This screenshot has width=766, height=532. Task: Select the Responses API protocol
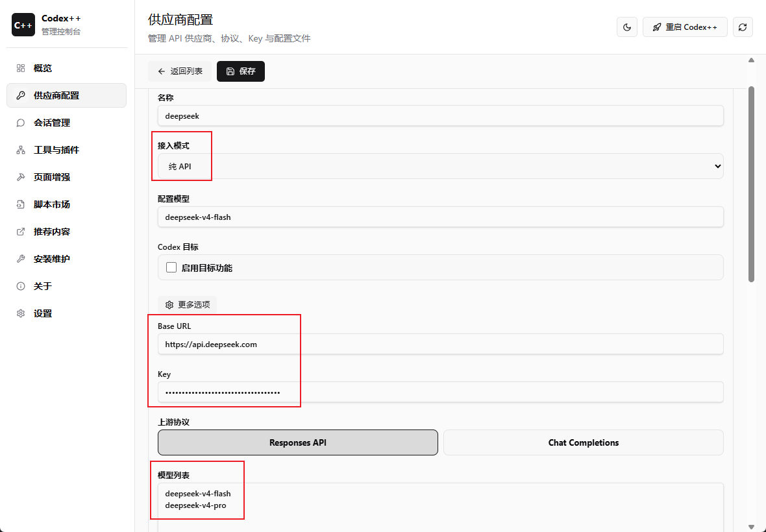[x=297, y=442]
